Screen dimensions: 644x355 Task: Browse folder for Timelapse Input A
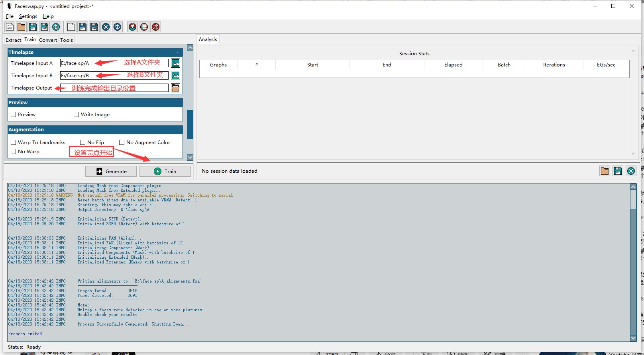pyautogui.click(x=175, y=63)
